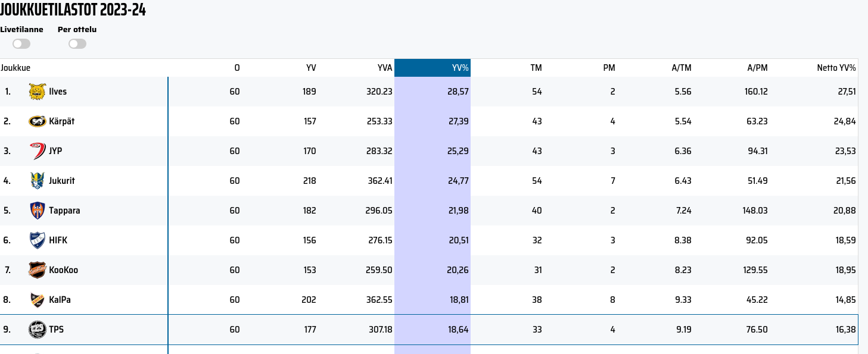Viewport: 868px width, 354px height.
Task: Click Kärpät YVA value 253.33
Action: click(x=379, y=121)
